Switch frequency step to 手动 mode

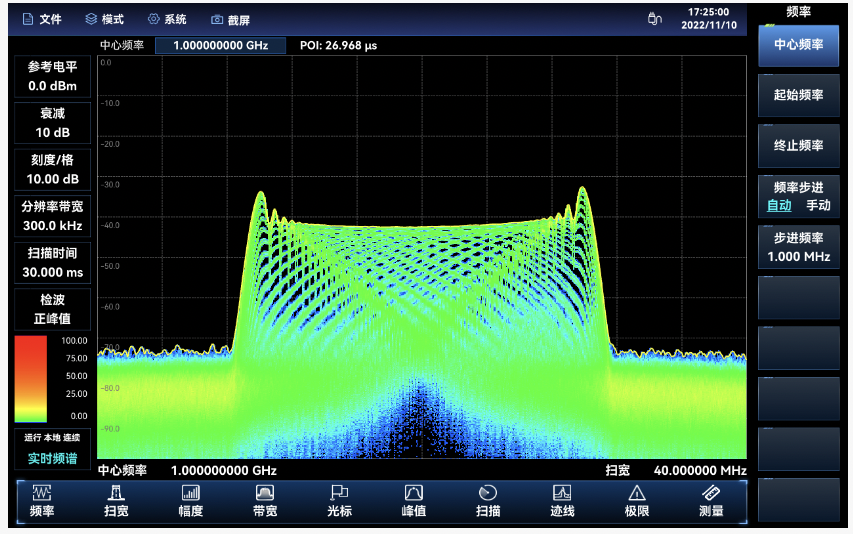pyautogui.click(x=818, y=206)
